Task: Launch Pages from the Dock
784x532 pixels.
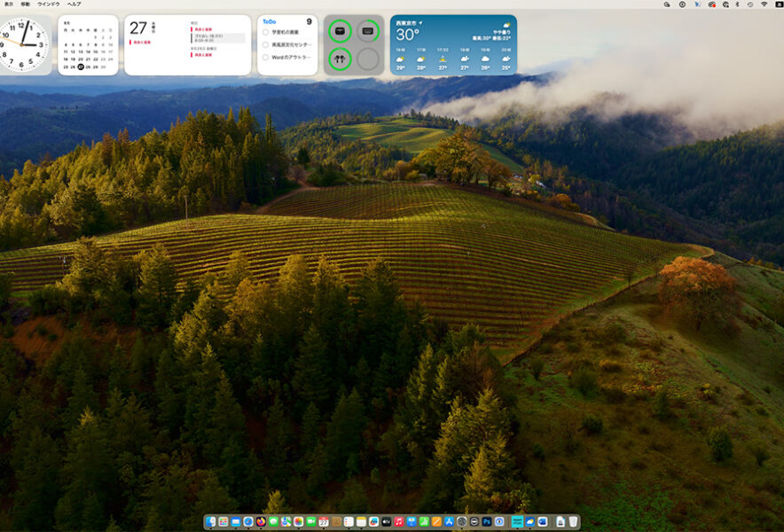Action: [436, 522]
